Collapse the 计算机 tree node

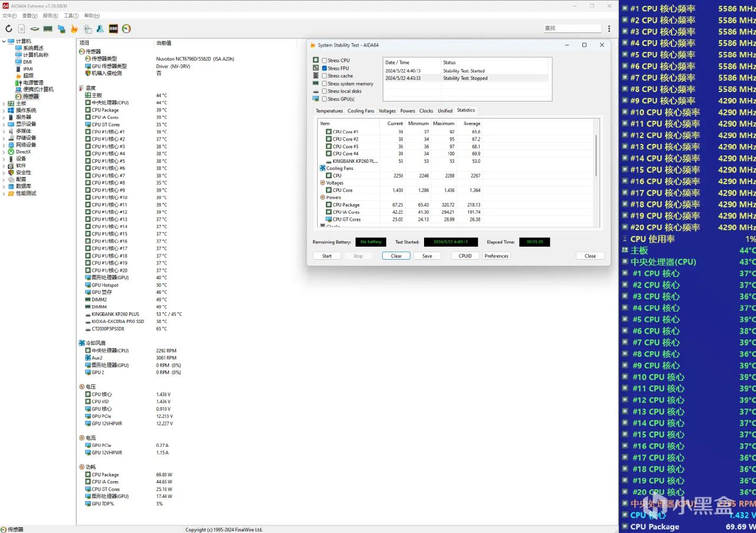[4, 41]
